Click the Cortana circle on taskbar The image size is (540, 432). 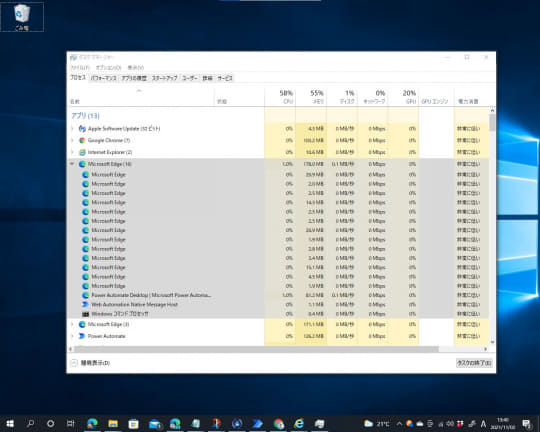[x=50, y=423]
